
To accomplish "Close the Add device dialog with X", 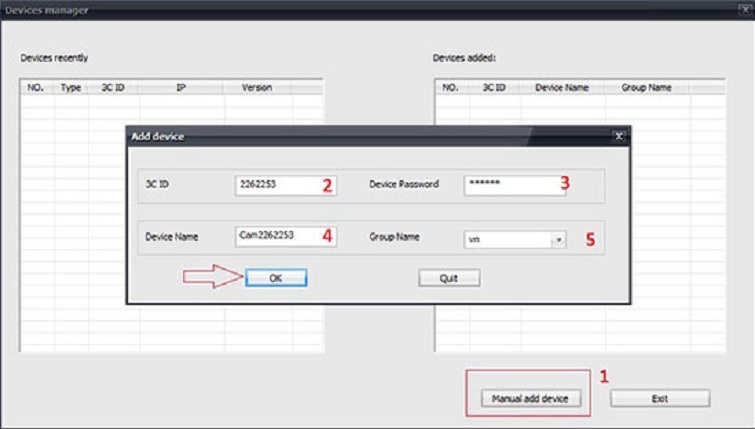I will pyautogui.click(x=619, y=136).
